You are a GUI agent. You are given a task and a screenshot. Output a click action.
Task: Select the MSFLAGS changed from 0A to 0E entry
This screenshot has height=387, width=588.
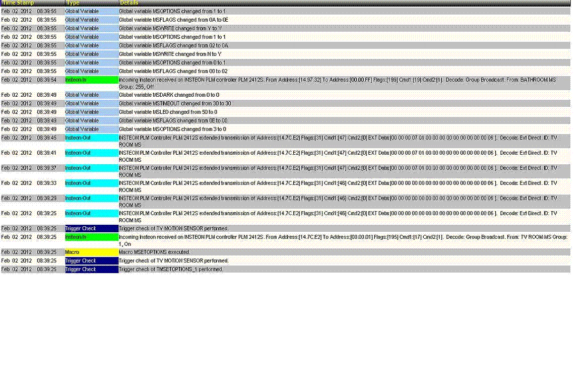(x=173, y=20)
